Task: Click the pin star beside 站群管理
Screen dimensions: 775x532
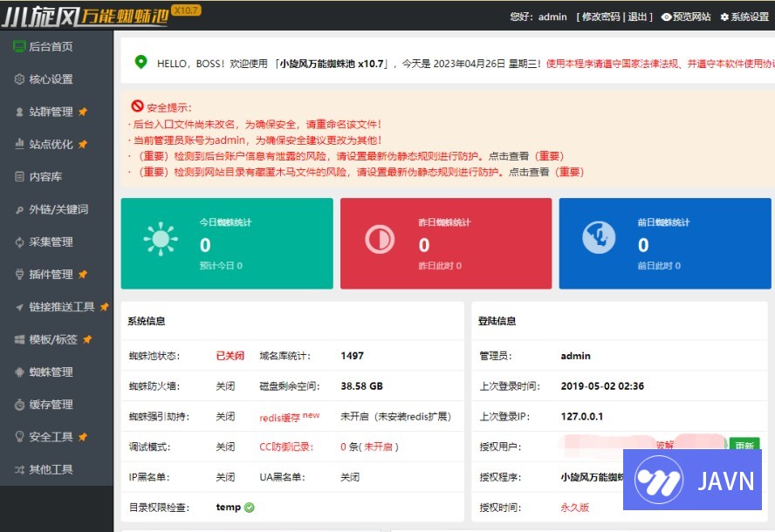Action: click(83, 112)
